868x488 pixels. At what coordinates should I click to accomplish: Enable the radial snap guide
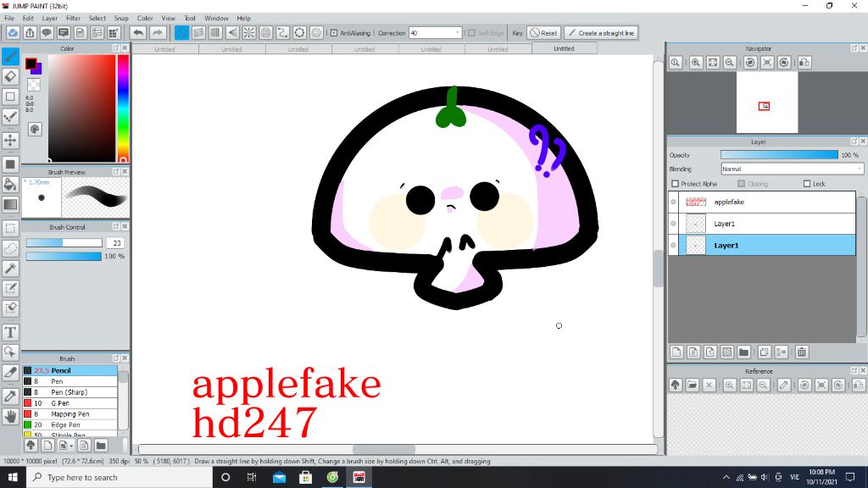pos(249,33)
